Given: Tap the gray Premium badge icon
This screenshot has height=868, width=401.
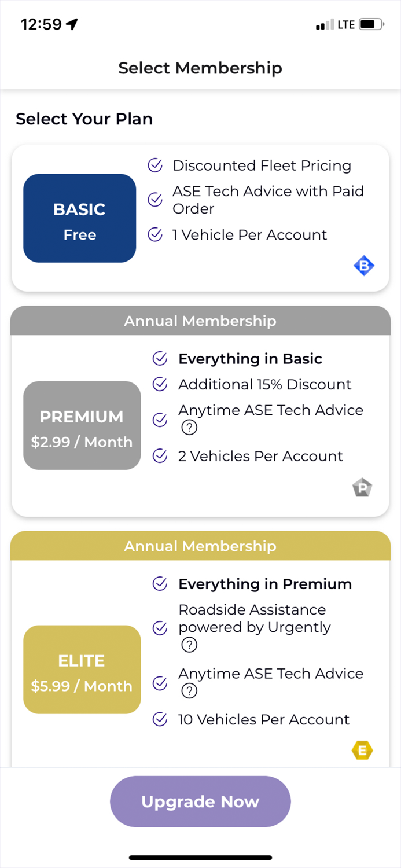Looking at the screenshot, I should [362, 488].
